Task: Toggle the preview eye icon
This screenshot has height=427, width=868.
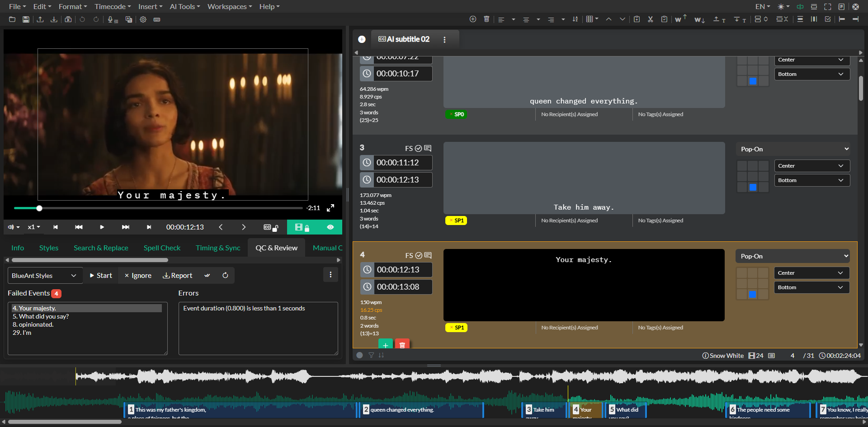Action: (330, 227)
